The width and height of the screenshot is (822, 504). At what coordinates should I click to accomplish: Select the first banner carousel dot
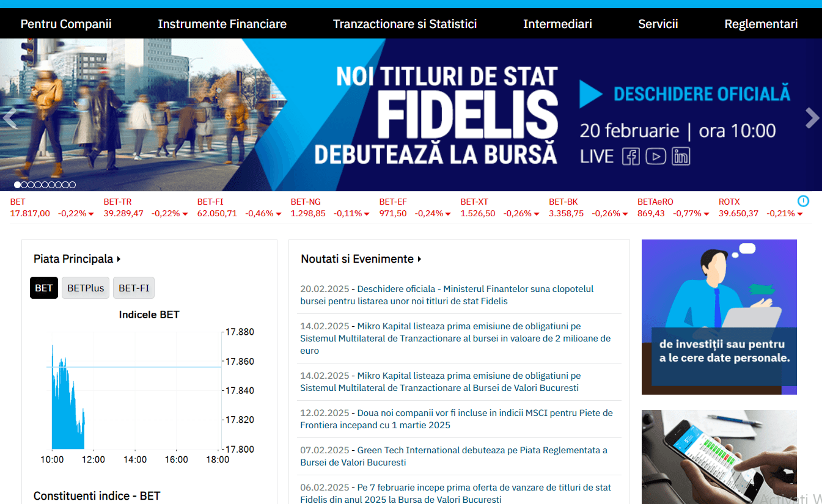(17, 184)
